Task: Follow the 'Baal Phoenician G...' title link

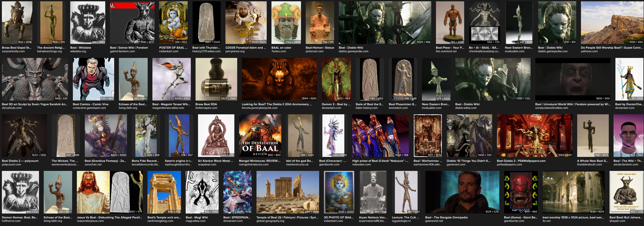Action: pyautogui.click(x=402, y=104)
